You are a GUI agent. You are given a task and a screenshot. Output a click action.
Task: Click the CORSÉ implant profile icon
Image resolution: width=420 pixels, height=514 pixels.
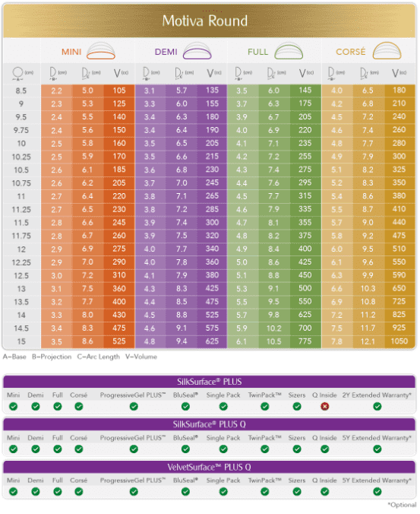coord(387,51)
